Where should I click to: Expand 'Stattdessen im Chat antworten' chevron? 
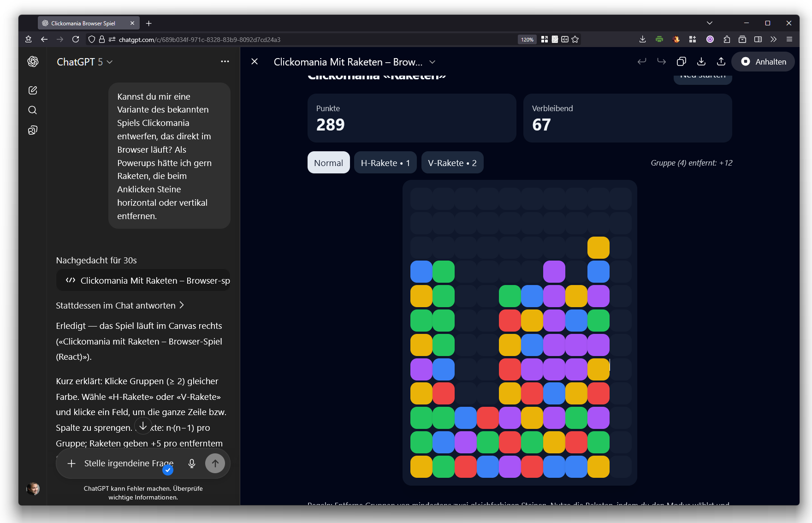[x=182, y=305]
